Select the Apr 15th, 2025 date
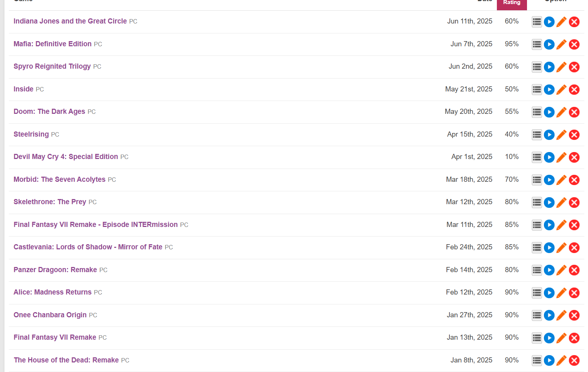 tap(470, 134)
